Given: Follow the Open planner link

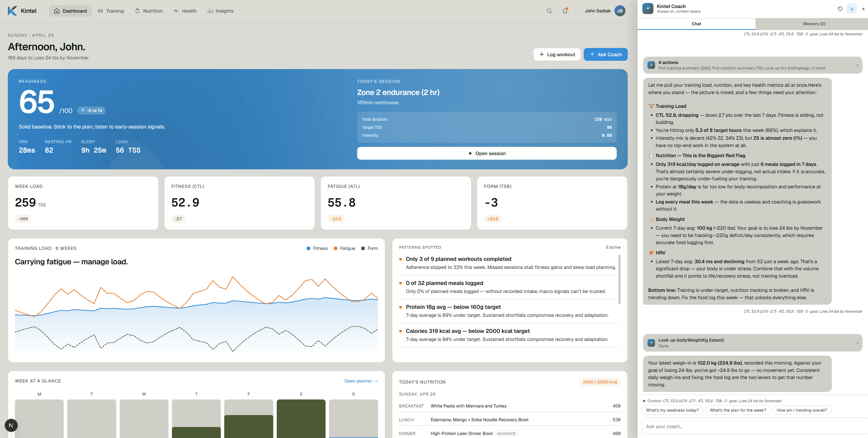Looking at the screenshot, I should (x=361, y=381).
